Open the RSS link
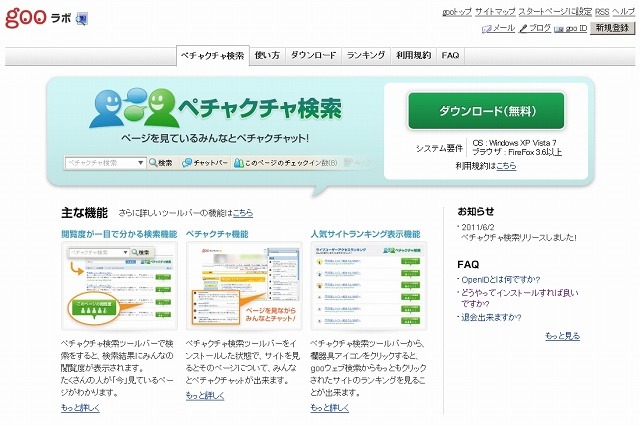The width and height of the screenshot is (640, 426). pos(602,12)
